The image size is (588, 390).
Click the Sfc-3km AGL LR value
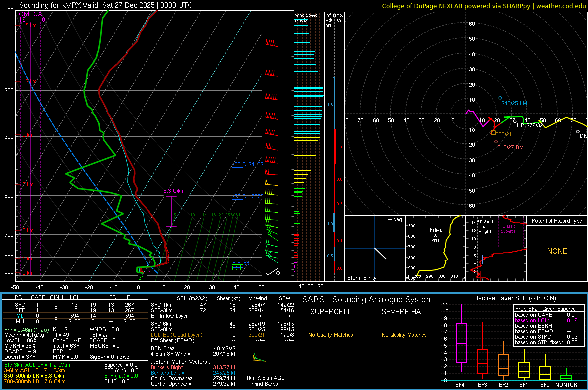(37, 365)
